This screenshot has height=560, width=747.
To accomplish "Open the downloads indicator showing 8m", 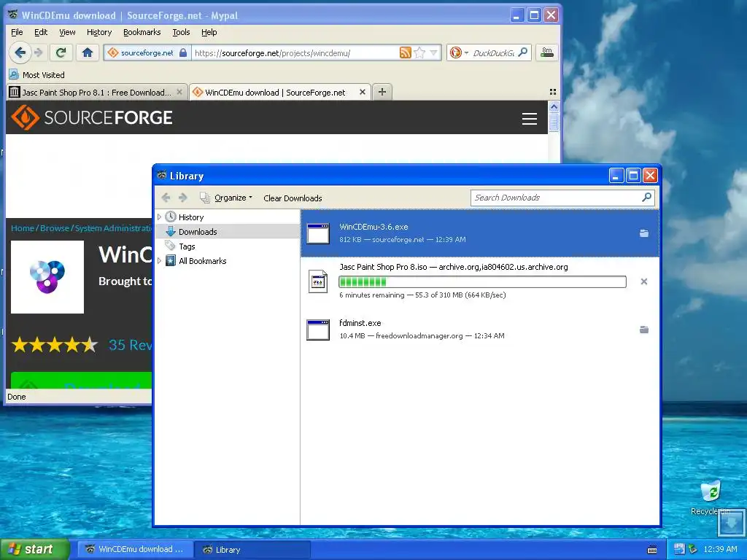I will [x=547, y=52].
